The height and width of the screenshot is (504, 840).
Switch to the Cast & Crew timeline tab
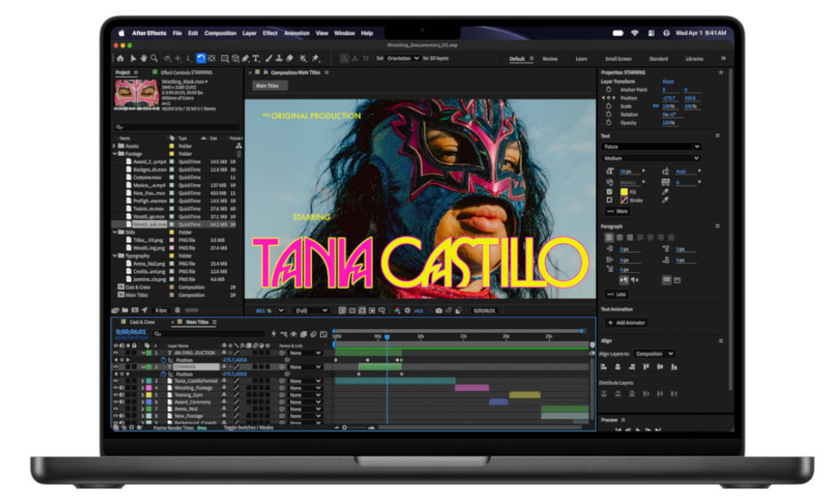142,322
